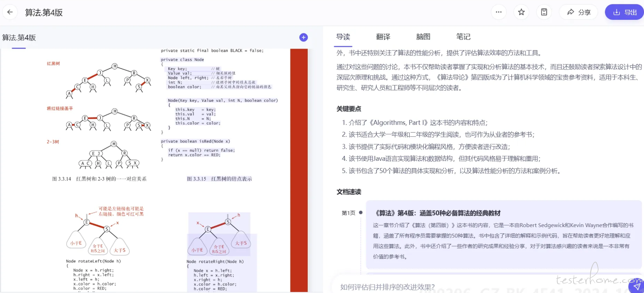Click the 关键要点 heading
The height and width of the screenshot is (293, 644).
click(349, 109)
